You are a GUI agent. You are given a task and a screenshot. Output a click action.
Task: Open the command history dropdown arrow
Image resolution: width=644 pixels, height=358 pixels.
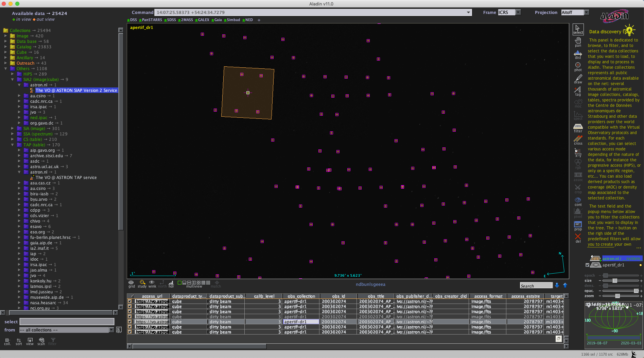click(x=469, y=13)
